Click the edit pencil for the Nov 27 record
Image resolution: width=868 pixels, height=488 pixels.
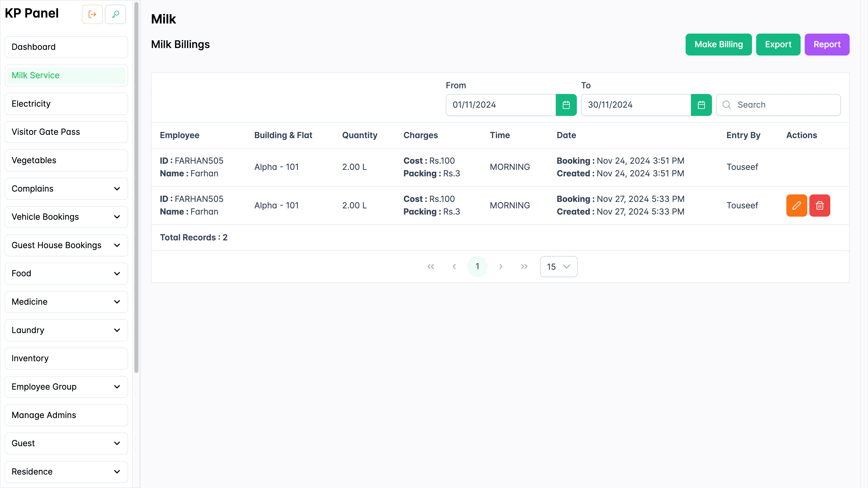pos(796,205)
